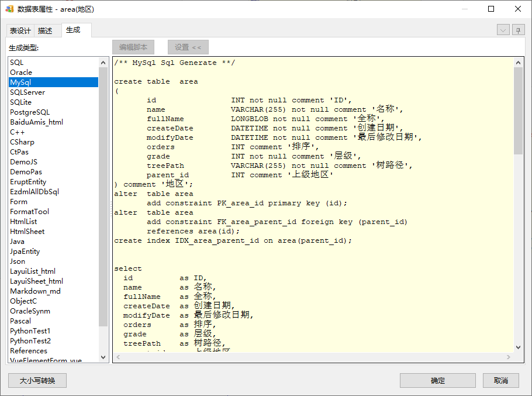Viewport: 532px width, 396px height.
Task: Choose HtmlSheet generate type
Action: coord(53,232)
